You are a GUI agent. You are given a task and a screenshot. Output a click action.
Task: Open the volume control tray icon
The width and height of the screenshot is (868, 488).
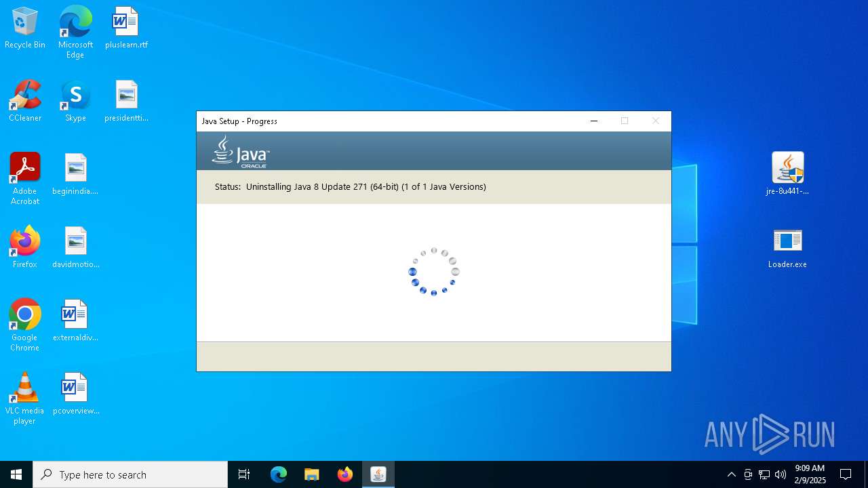781,474
